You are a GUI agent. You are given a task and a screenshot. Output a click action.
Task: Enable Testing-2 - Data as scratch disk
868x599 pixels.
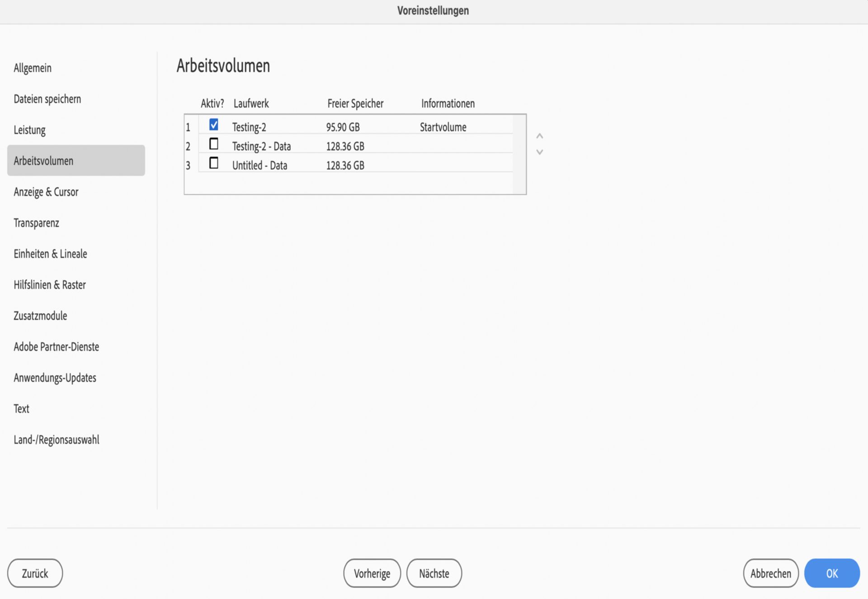(214, 144)
